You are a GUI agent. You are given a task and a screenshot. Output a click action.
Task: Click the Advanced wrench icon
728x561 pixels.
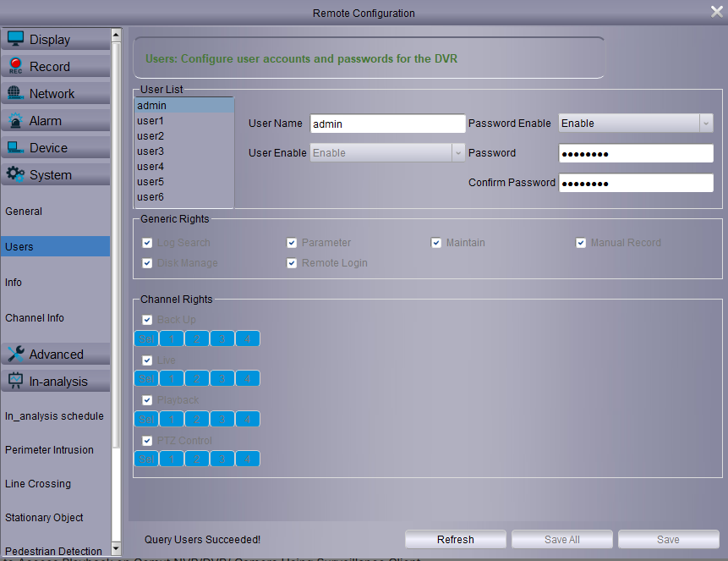tap(15, 354)
